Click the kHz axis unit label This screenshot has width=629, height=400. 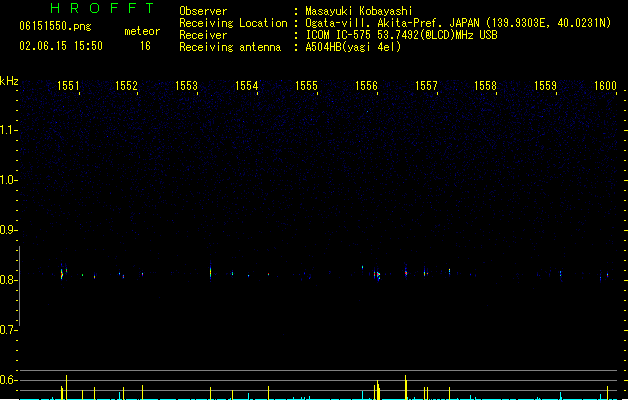pyautogui.click(x=9, y=81)
